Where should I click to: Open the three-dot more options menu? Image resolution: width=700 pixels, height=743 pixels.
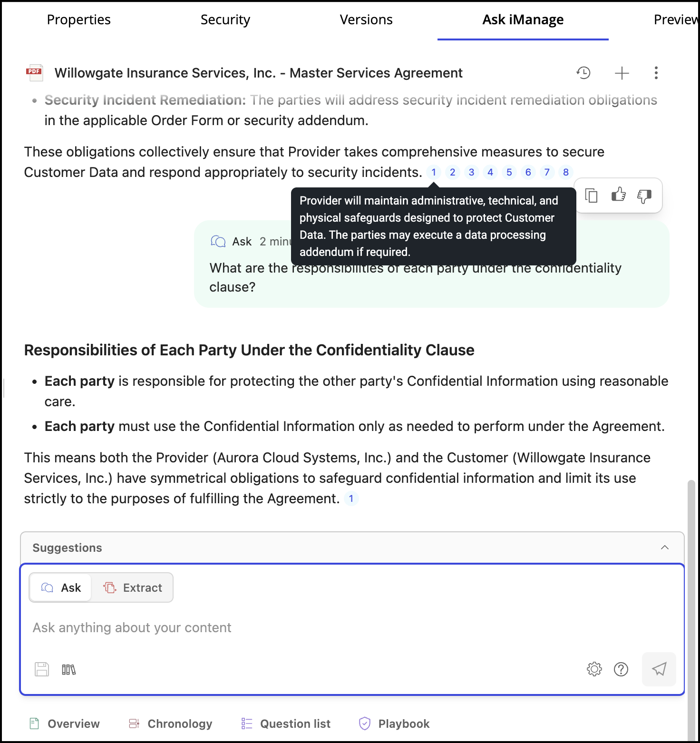tap(656, 73)
